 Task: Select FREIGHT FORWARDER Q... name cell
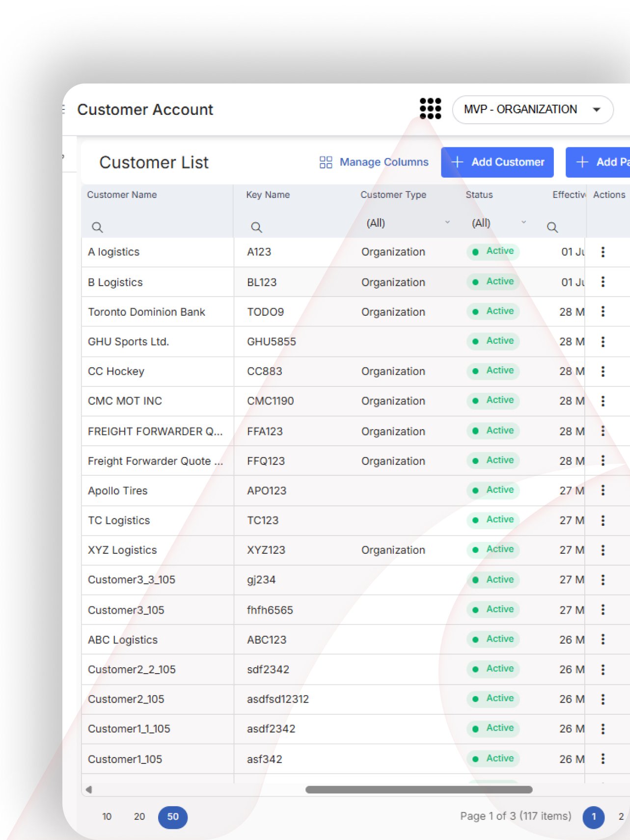coord(158,431)
